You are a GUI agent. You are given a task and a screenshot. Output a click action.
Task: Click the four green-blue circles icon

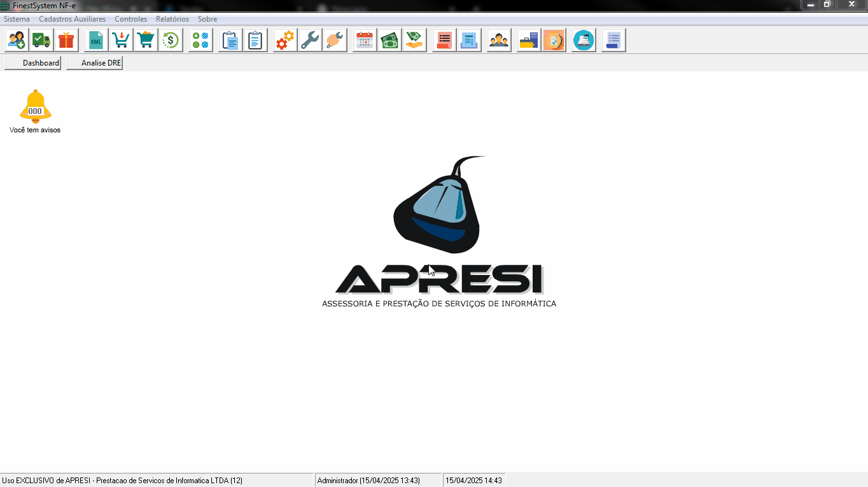pyautogui.click(x=200, y=41)
